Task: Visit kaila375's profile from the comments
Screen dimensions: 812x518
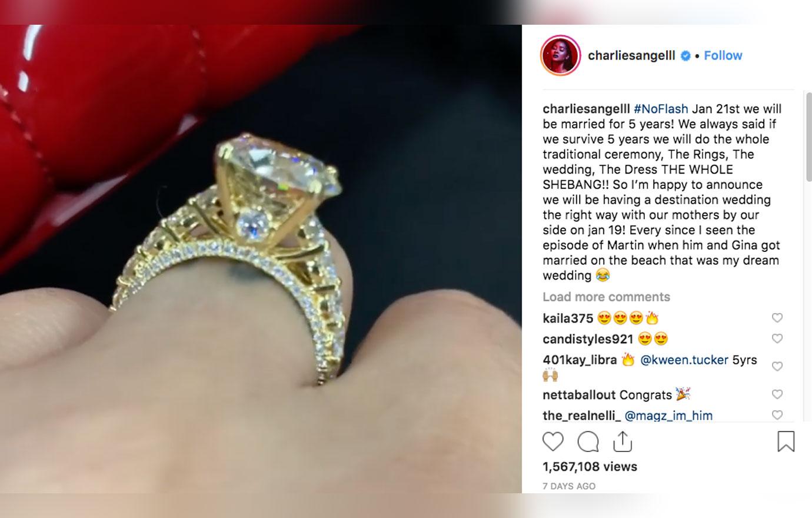Action: (x=568, y=318)
